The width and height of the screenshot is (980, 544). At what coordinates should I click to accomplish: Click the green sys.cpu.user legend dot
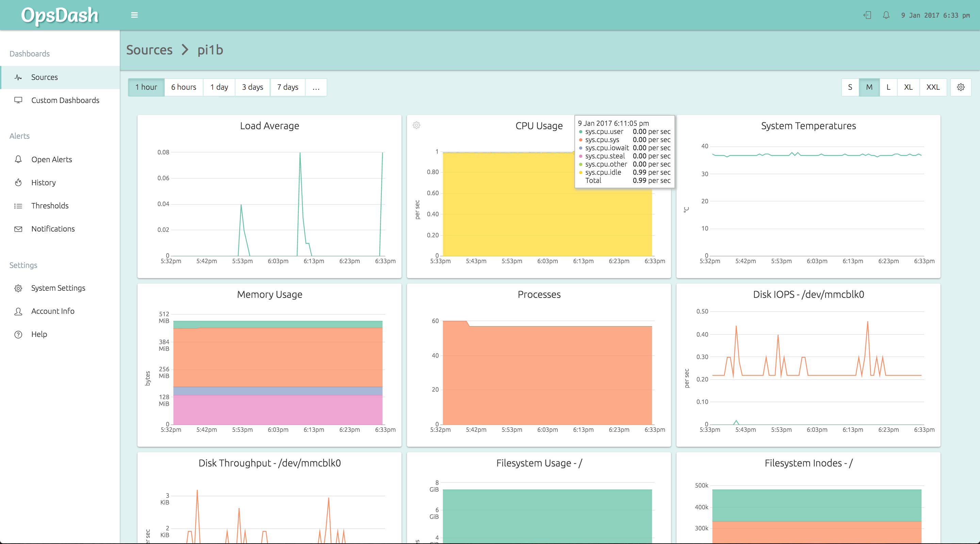click(x=581, y=132)
